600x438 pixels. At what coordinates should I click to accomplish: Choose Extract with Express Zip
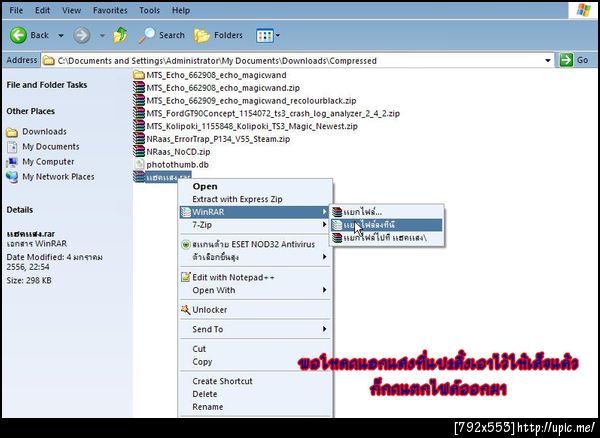point(255,199)
